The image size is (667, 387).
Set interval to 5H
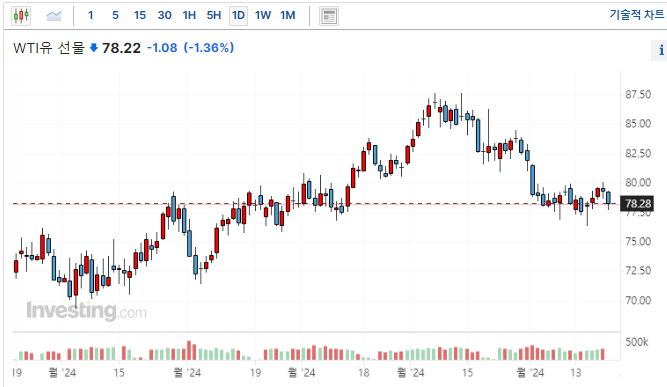pos(214,16)
